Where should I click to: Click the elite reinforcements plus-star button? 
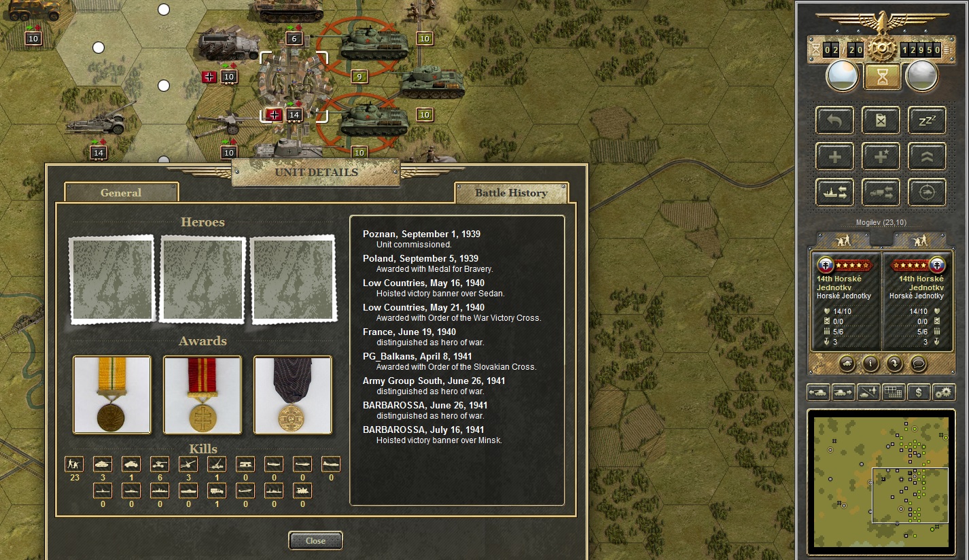pos(881,156)
